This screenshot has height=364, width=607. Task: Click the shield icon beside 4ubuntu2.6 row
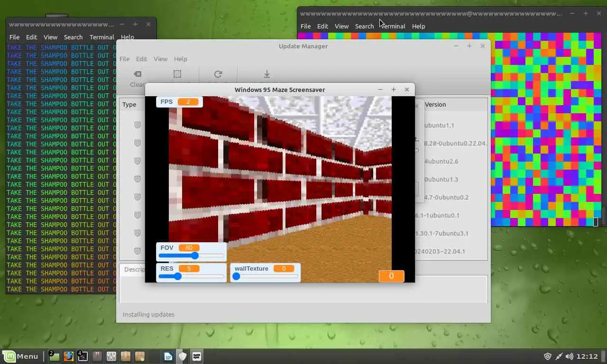(137, 161)
